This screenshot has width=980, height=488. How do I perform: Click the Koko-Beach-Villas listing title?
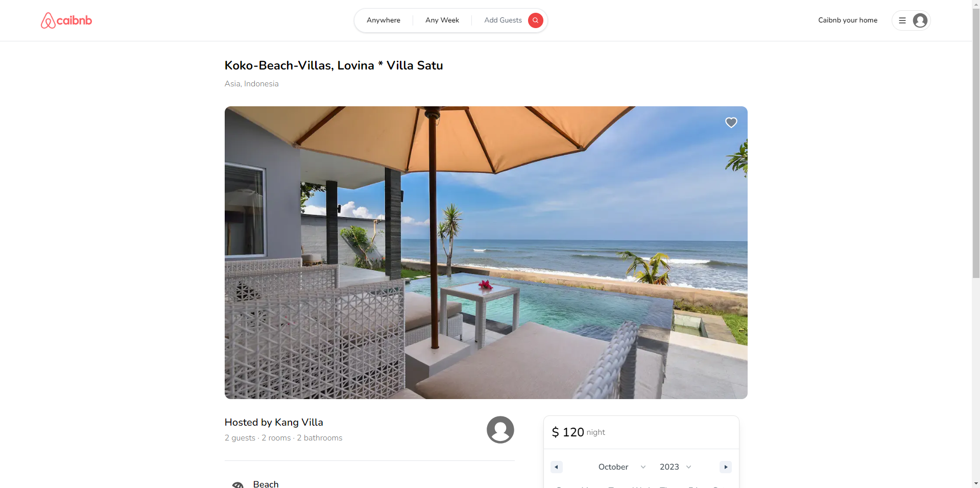point(333,65)
